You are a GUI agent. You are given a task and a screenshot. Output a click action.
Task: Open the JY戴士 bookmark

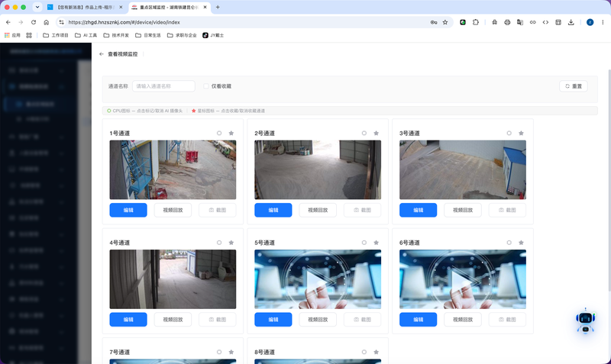[x=213, y=35]
